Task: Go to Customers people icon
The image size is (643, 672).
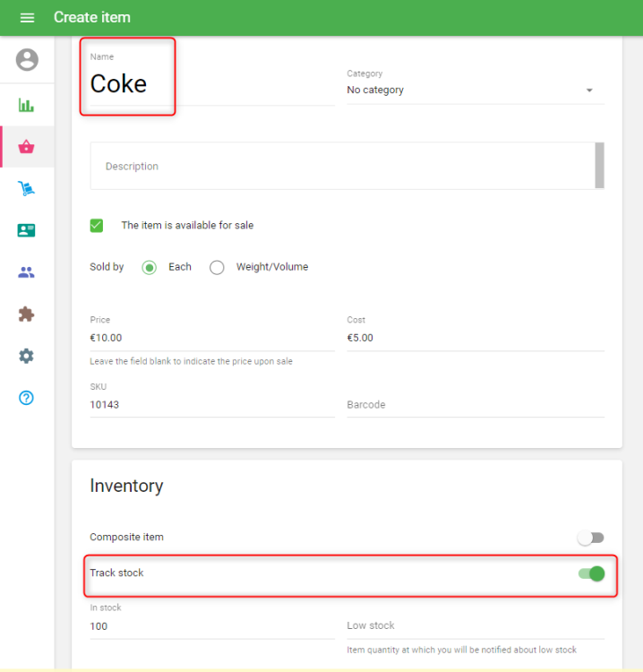Action: pyautogui.click(x=27, y=272)
